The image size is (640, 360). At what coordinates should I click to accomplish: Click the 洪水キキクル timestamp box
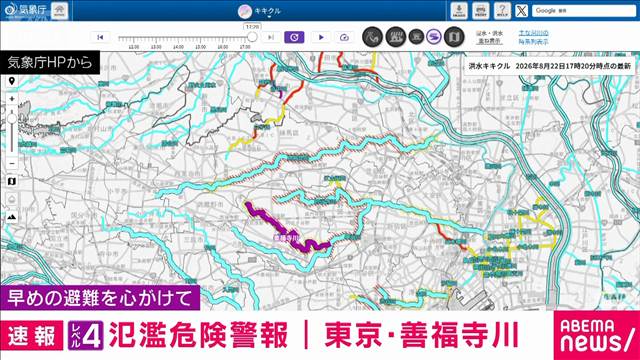click(549, 66)
